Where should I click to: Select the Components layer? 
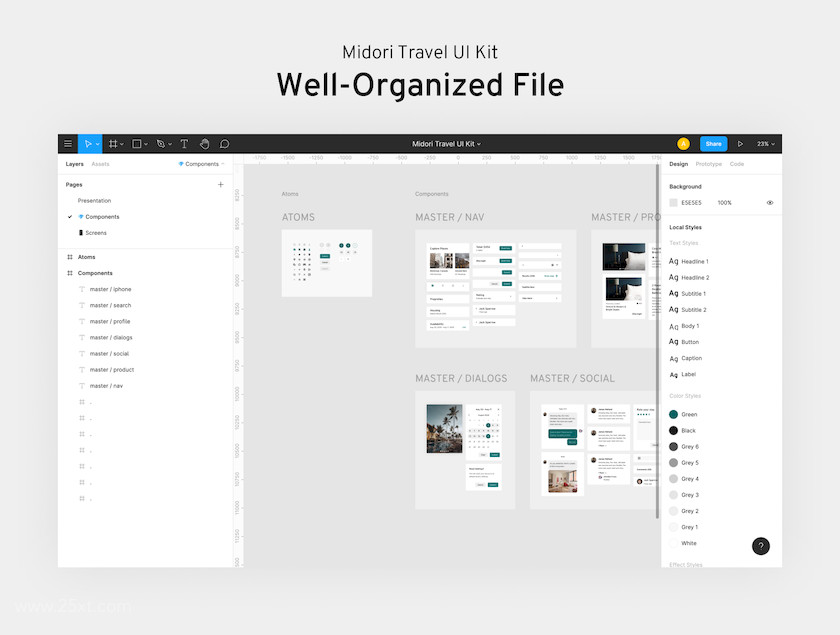click(x=95, y=273)
